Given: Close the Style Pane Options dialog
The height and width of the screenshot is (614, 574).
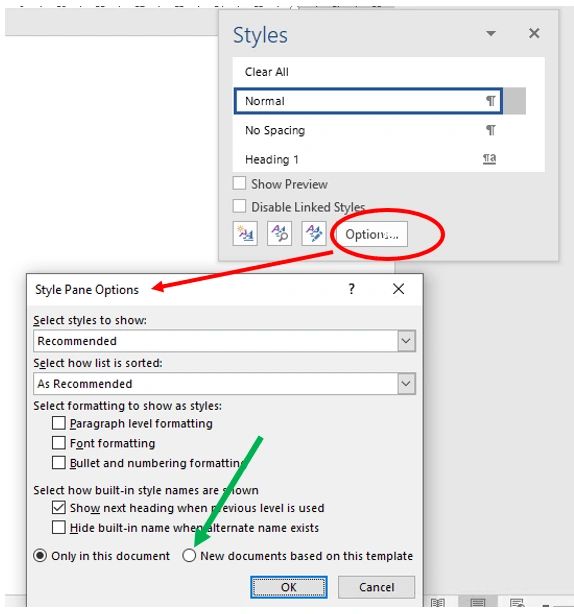Looking at the screenshot, I should (399, 289).
